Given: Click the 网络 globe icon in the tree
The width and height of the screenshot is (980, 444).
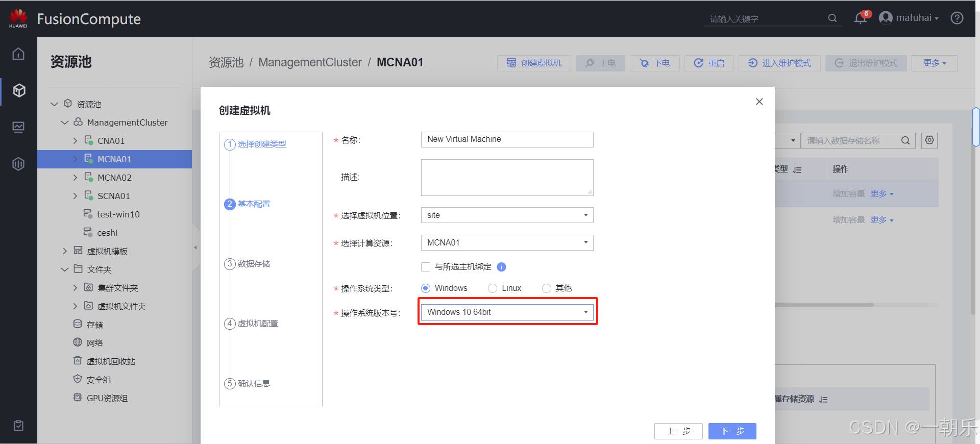Looking at the screenshot, I should 78,342.
